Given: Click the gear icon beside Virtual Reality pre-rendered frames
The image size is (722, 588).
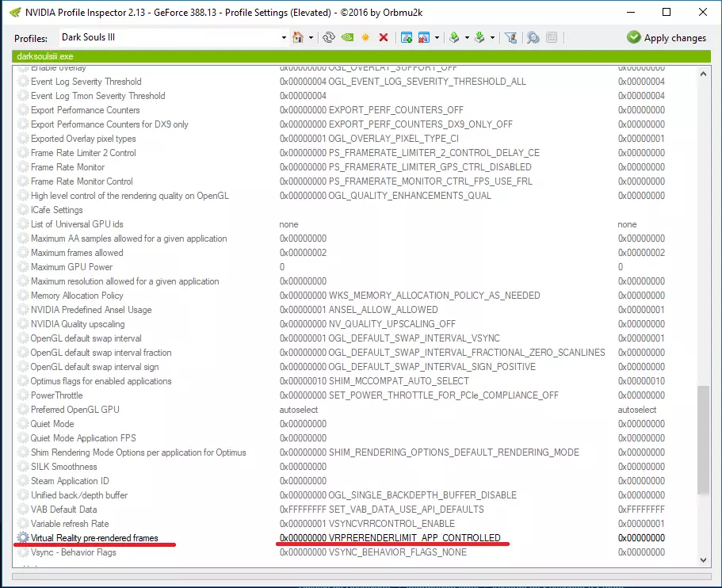Looking at the screenshot, I should click(22, 537).
